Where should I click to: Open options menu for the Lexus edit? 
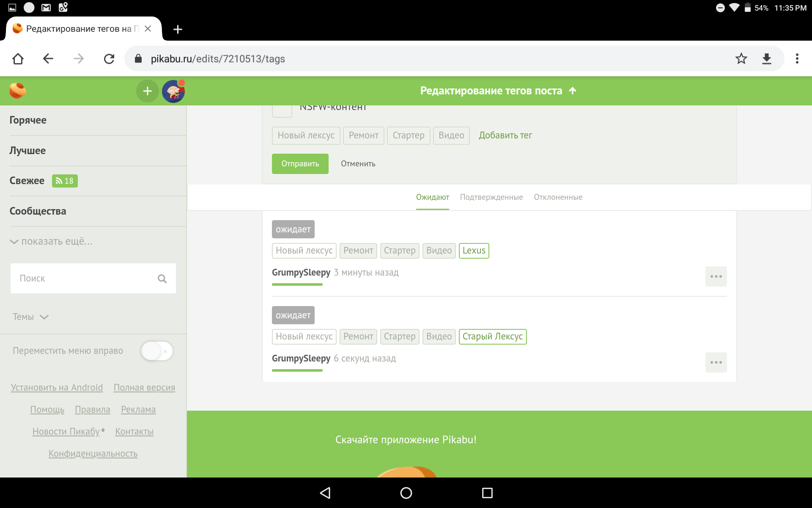(x=716, y=276)
